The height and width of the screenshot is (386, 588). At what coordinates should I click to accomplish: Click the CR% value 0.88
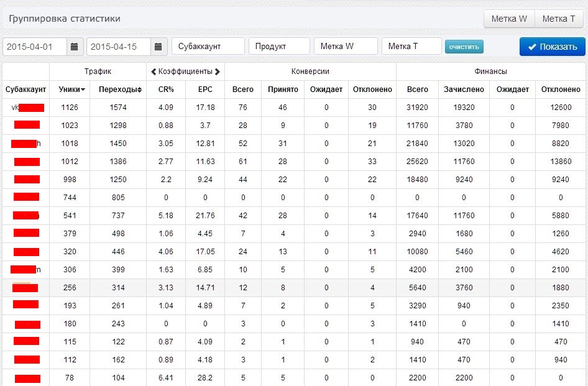(166, 126)
